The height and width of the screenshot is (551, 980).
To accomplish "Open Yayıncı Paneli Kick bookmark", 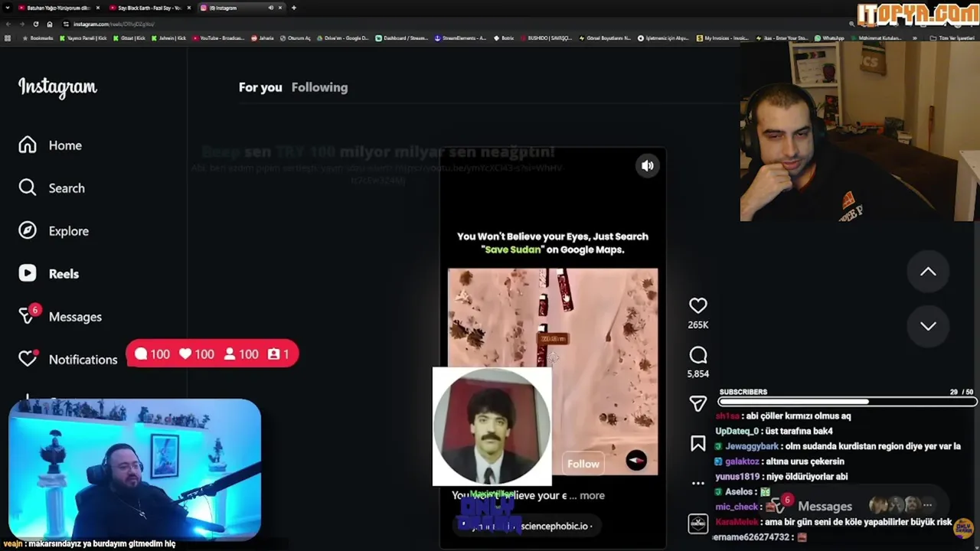I will pos(83,37).
